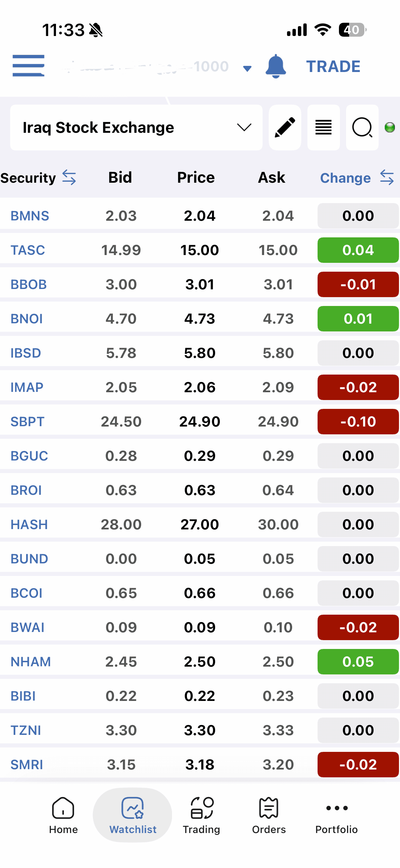Viewport: 400px width, 868px height.
Task: Tap NHAM green change badge 0.05
Action: pos(358,662)
